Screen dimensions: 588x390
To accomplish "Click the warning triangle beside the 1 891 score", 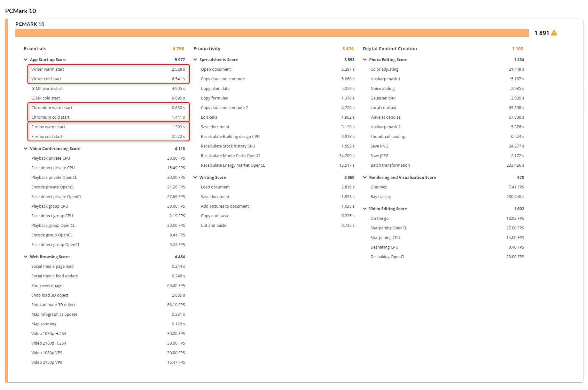I will point(554,33).
